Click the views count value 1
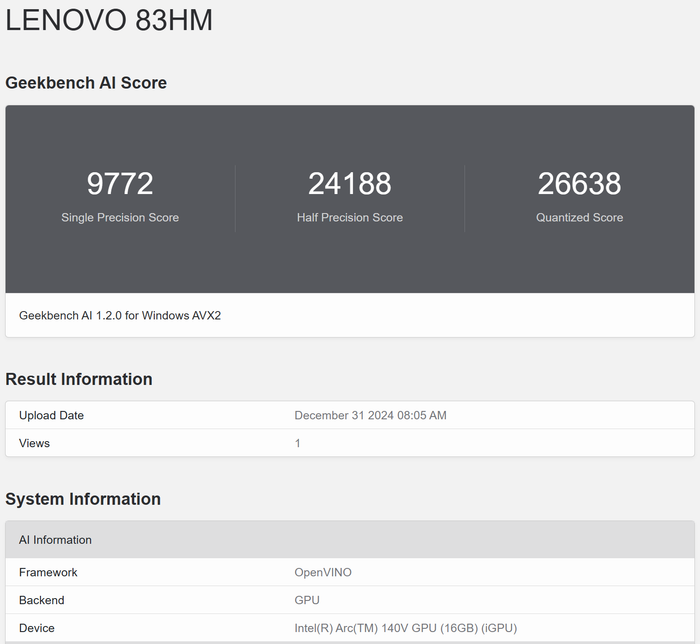 [297, 443]
